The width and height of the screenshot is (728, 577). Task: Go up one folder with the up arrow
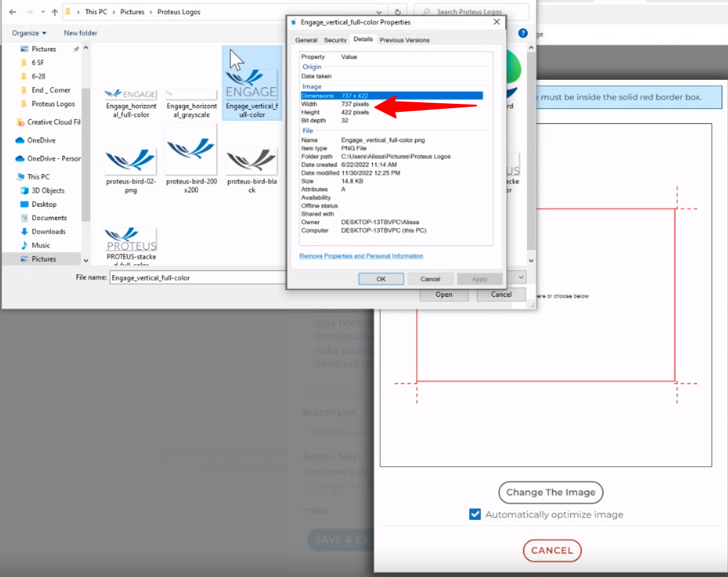[x=55, y=12]
